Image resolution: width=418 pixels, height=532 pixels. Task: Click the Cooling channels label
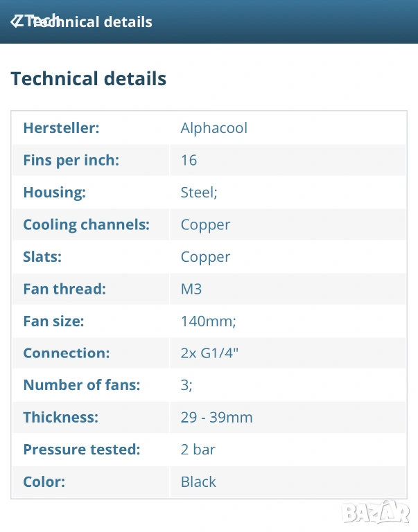point(86,224)
